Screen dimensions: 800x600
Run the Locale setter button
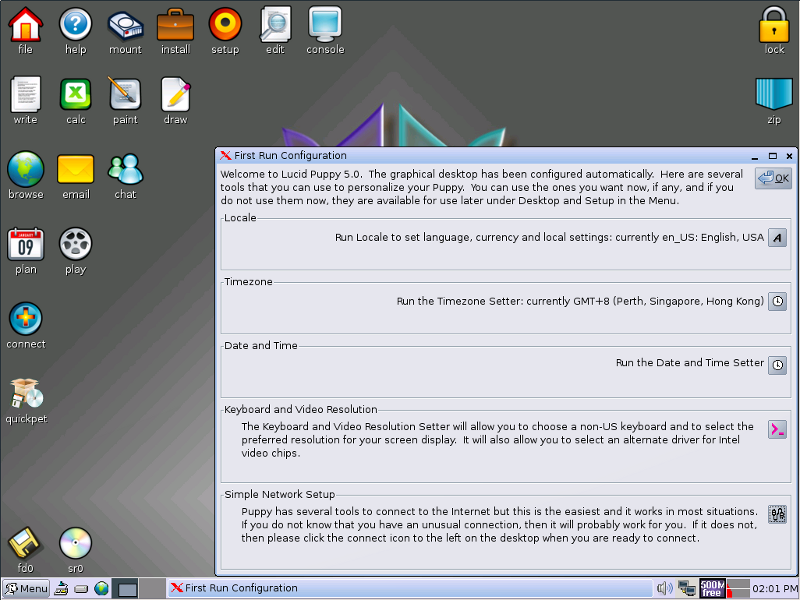[x=777, y=238]
